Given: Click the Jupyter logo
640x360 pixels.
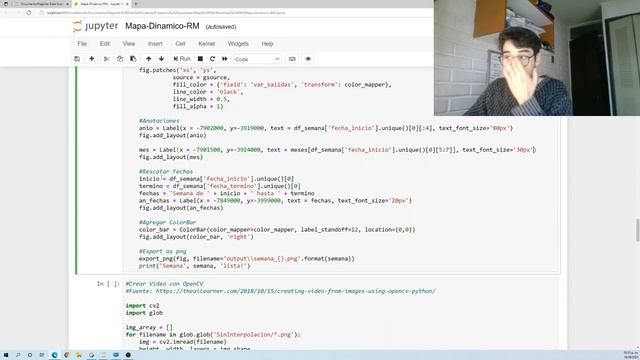Looking at the screenshot, I should pyautogui.click(x=96, y=26).
